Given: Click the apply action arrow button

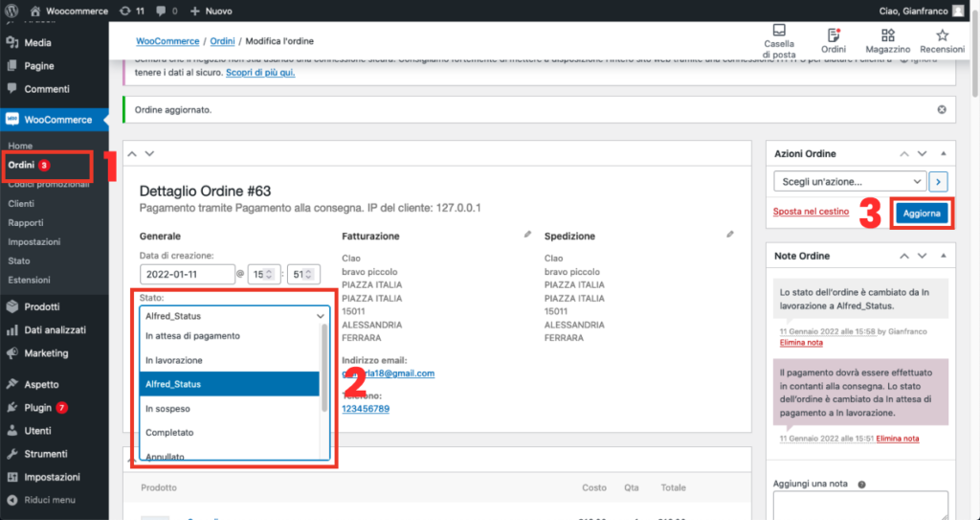Looking at the screenshot, I should click(x=938, y=182).
